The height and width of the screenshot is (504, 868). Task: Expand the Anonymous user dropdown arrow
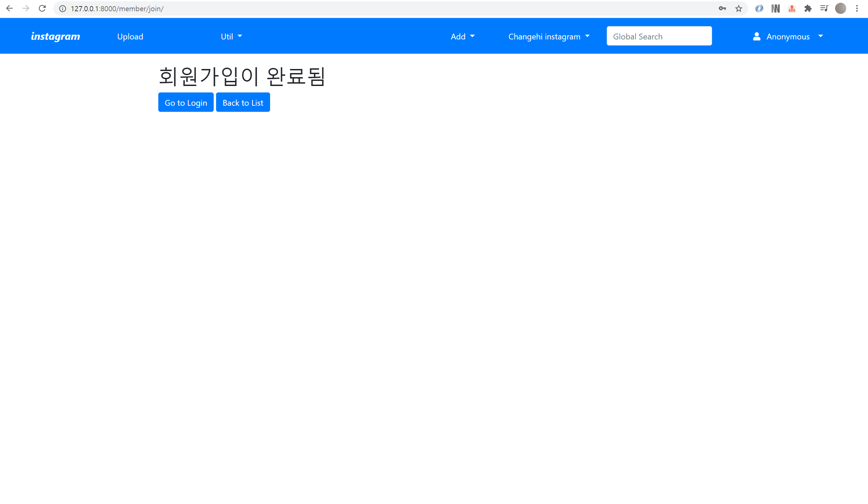tap(820, 36)
